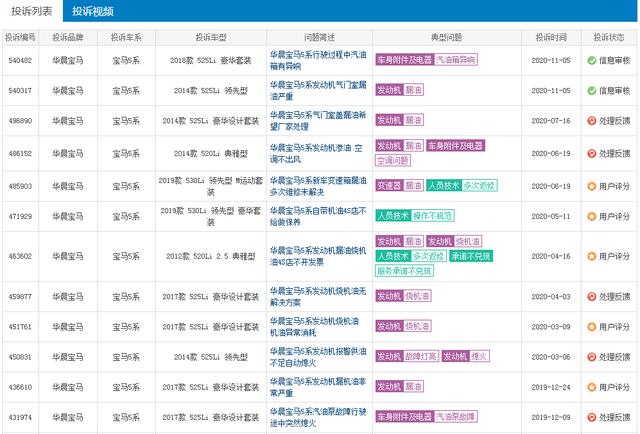Viewport: 640px width, 434px height.
Task: Click the 服务承诺不兑现 tag in row 463602
Action: 404,271
